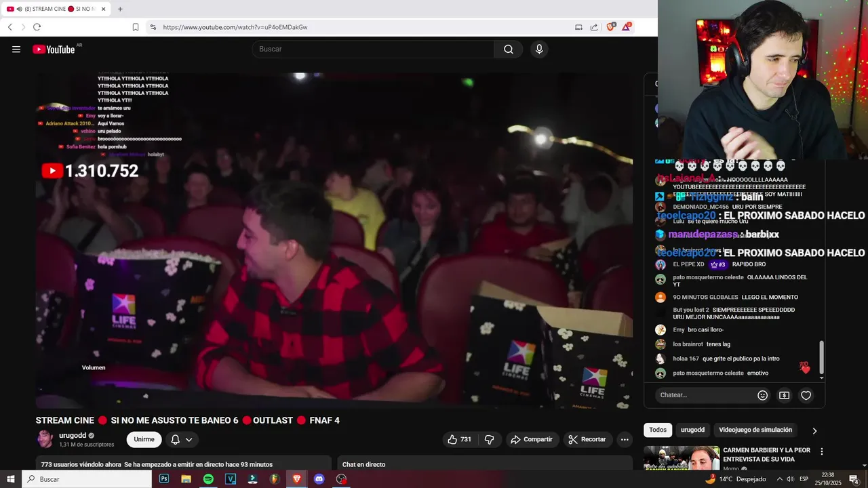Click chat message 'bro casi lloro-'

(x=706, y=329)
